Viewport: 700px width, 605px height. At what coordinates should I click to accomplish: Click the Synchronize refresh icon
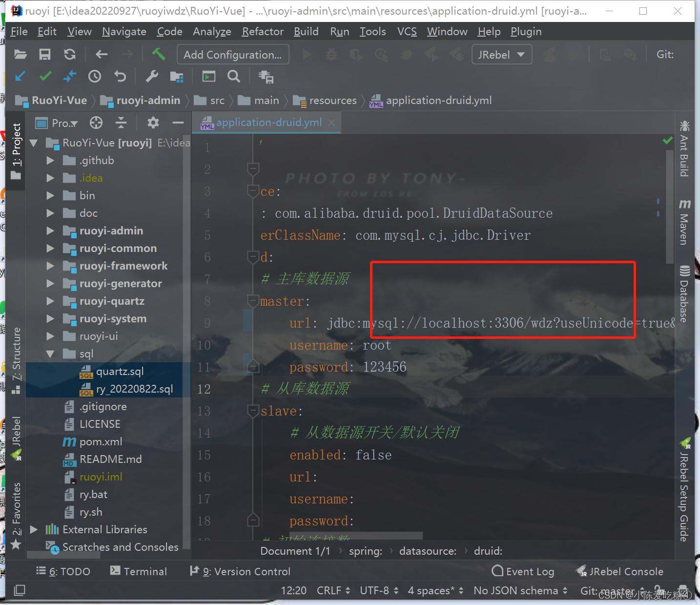click(x=70, y=55)
